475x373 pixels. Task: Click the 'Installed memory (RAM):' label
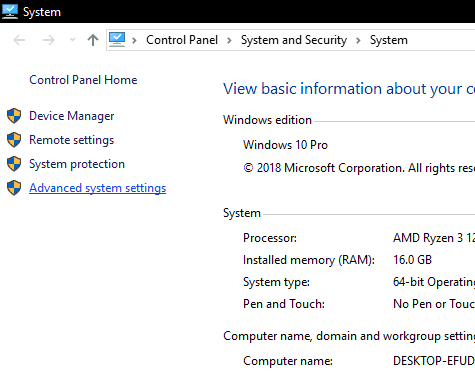click(309, 260)
